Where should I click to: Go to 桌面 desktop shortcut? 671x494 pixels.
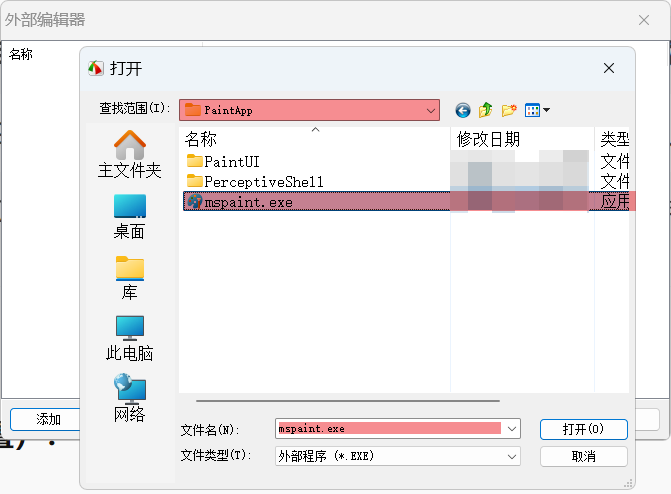point(130,217)
